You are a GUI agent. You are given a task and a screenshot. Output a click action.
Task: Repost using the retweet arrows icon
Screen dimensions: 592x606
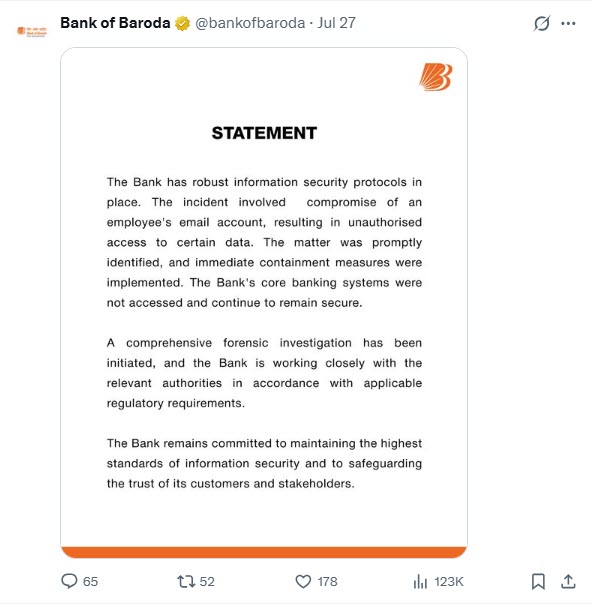click(186, 581)
